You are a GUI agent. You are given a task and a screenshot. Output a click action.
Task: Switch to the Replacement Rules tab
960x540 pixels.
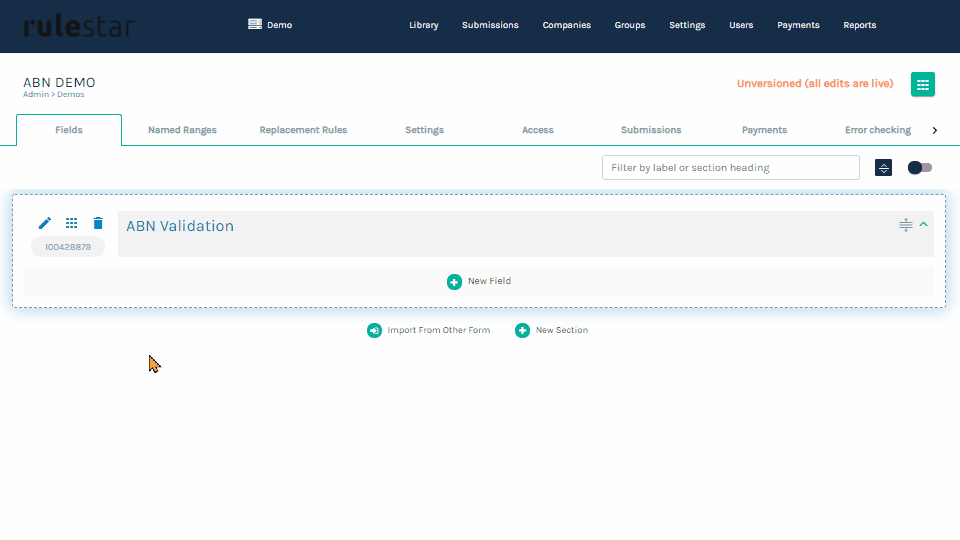303,130
